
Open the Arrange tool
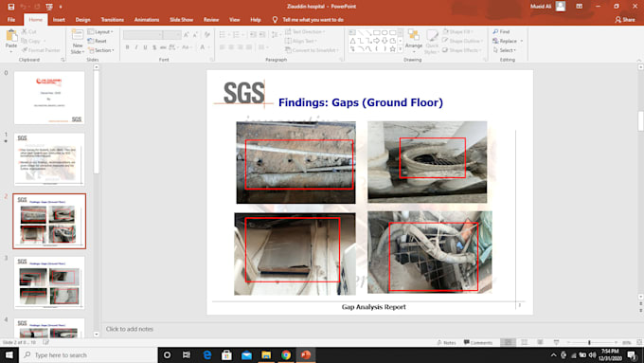coord(414,42)
